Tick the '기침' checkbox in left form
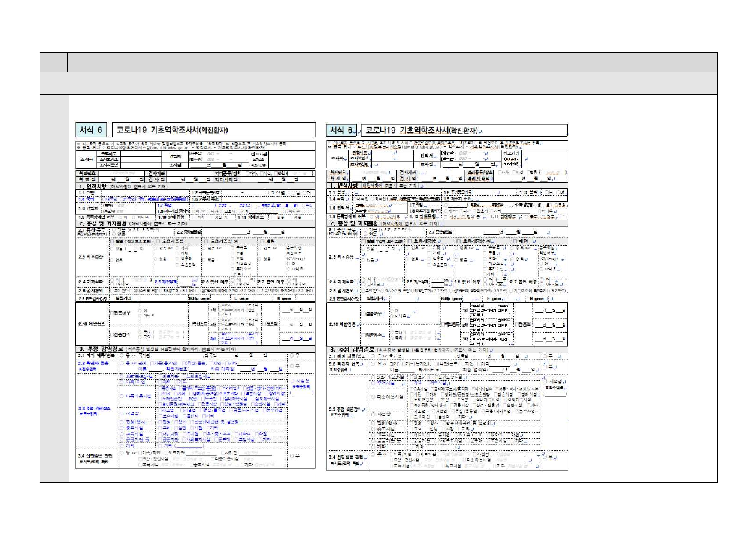 [177, 249]
